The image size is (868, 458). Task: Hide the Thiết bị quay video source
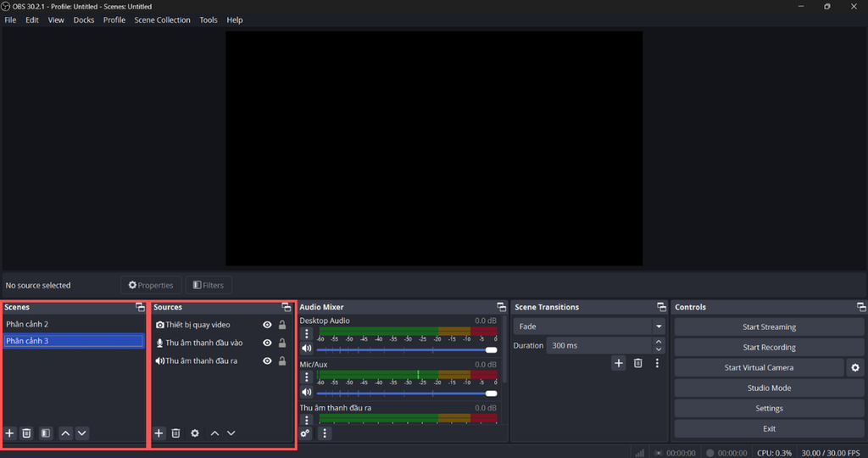pos(267,325)
